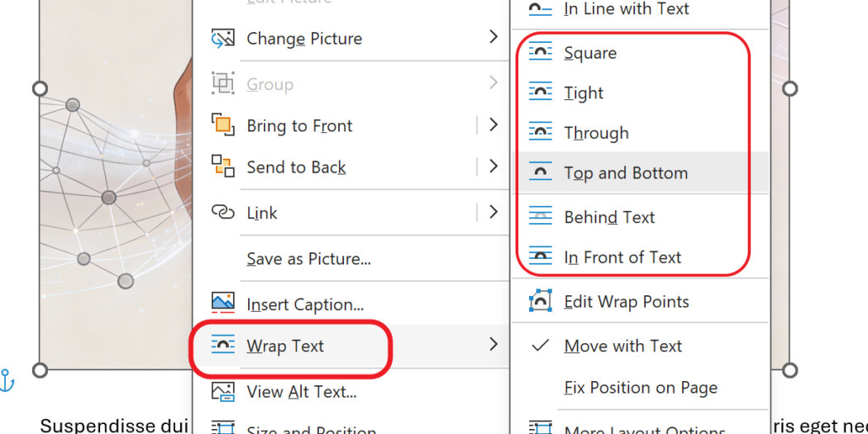This screenshot has width=868, height=434.
Task: Toggle Move with Text option
Action: click(623, 346)
